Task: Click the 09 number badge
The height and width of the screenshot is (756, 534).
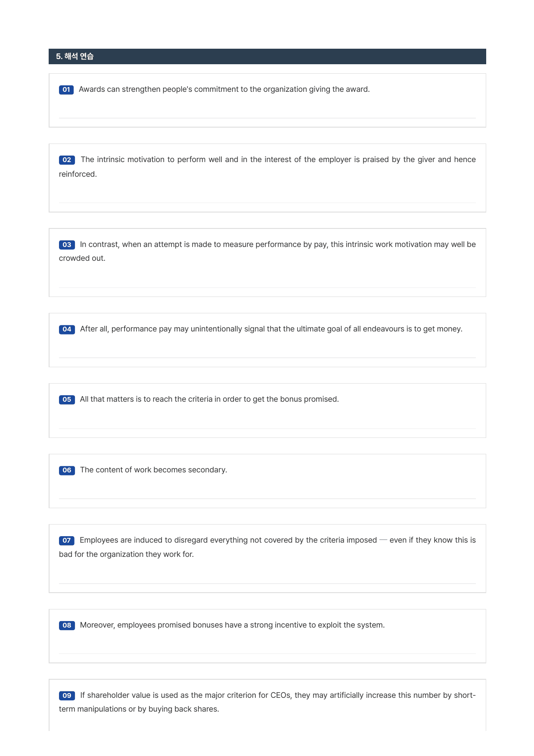Action: click(67, 696)
